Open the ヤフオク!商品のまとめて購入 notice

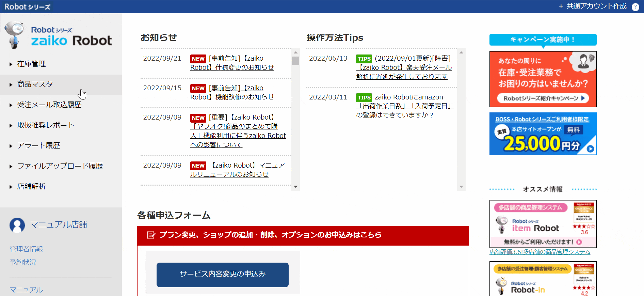point(238,131)
